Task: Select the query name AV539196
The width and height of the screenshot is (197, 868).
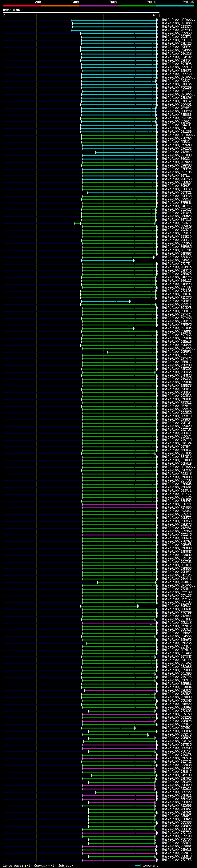Action: [11, 10]
